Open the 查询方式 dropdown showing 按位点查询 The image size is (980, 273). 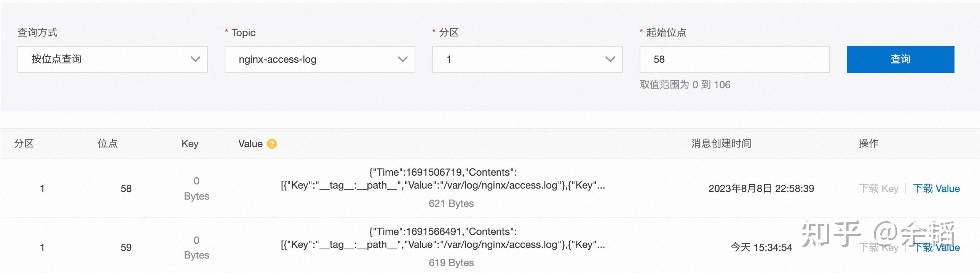coord(113,59)
